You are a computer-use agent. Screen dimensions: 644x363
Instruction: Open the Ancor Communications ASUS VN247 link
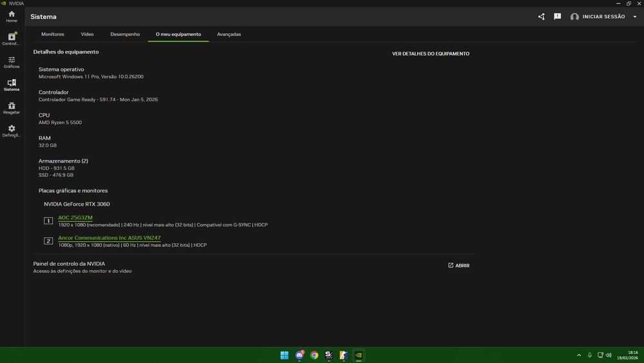pos(109,238)
